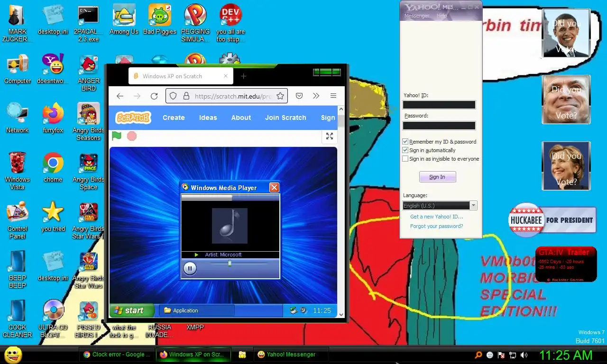Open the Control Panel desktop icon
This screenshot has height=364, width=607.
(x=18, y=219)
